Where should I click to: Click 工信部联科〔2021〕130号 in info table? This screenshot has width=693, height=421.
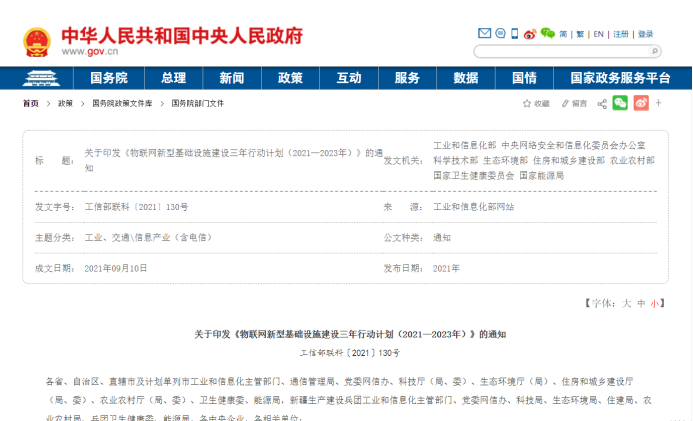click(x=136, y=207)
